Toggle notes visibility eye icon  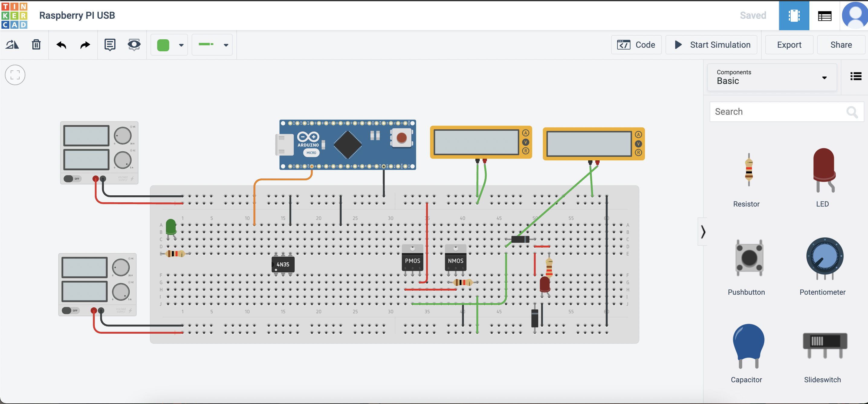click(134, 45)
